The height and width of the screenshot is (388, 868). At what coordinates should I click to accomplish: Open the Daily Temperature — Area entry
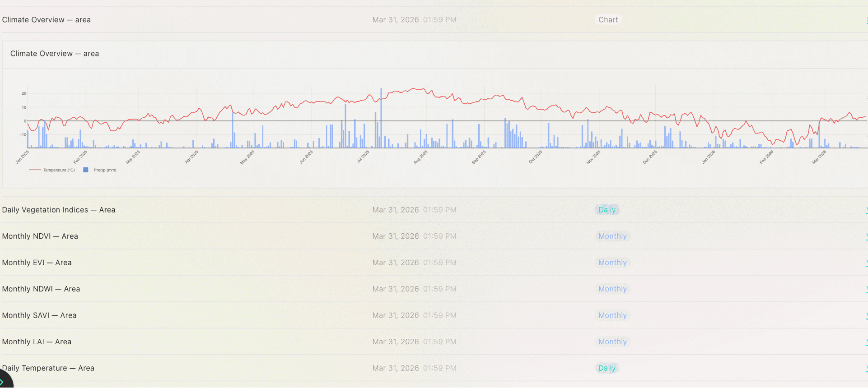[x=48, y=368]
